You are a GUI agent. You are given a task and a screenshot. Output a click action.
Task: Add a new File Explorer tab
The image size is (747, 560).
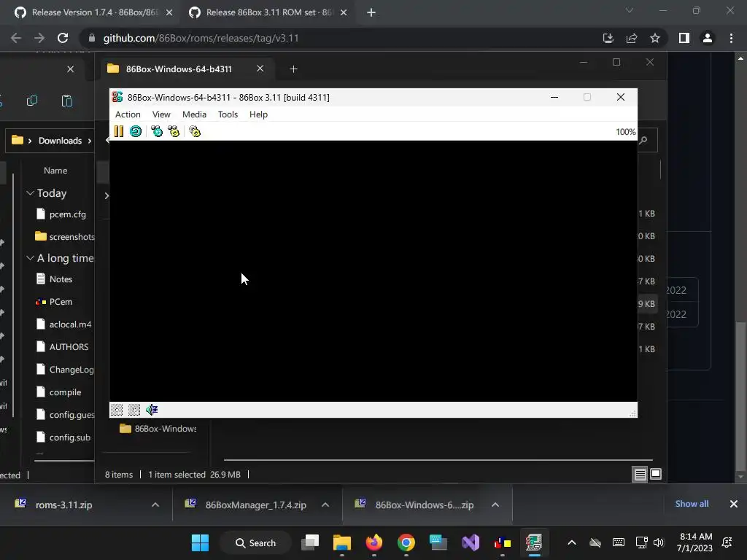tap(293, 69)
